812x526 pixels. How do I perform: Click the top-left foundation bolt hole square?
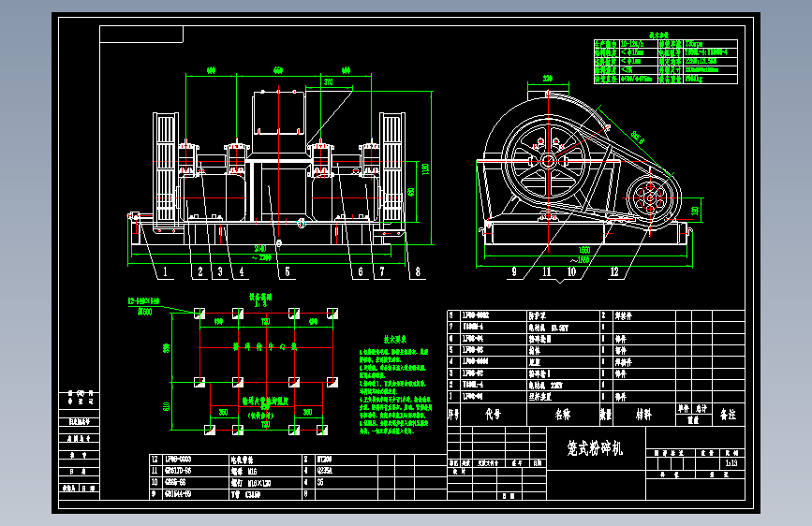pyautogui.click(x=199, y=314)
